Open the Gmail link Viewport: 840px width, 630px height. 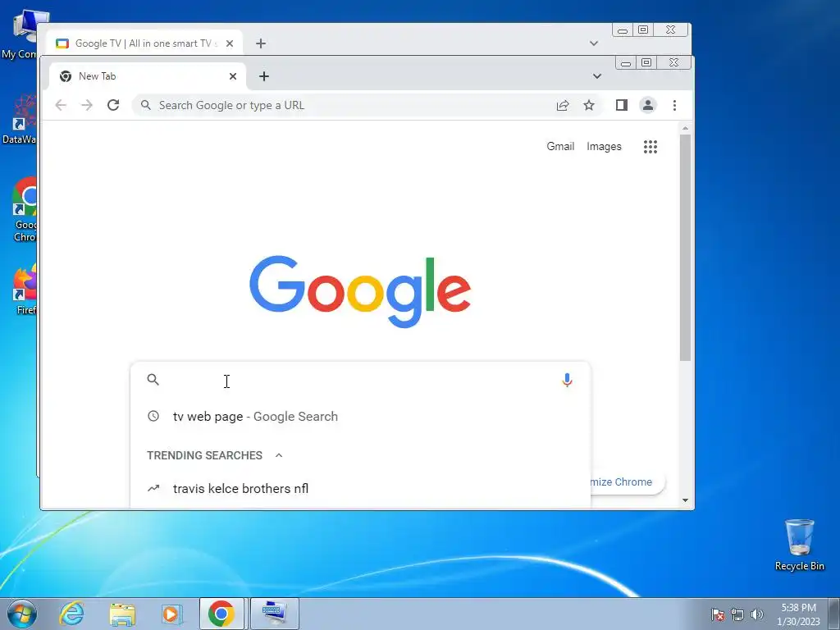click(560, 146)
